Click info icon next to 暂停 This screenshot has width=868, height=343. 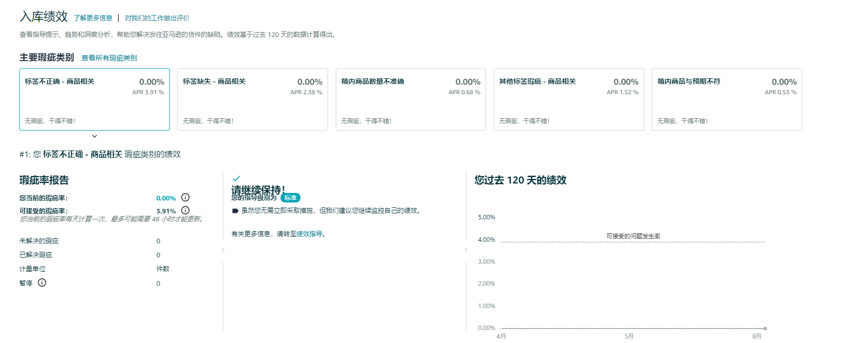point(42,283)
